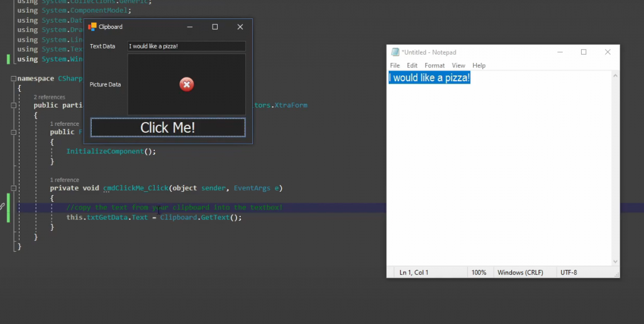
Task: Collapse the public partial class block
Action: point(14,106)
